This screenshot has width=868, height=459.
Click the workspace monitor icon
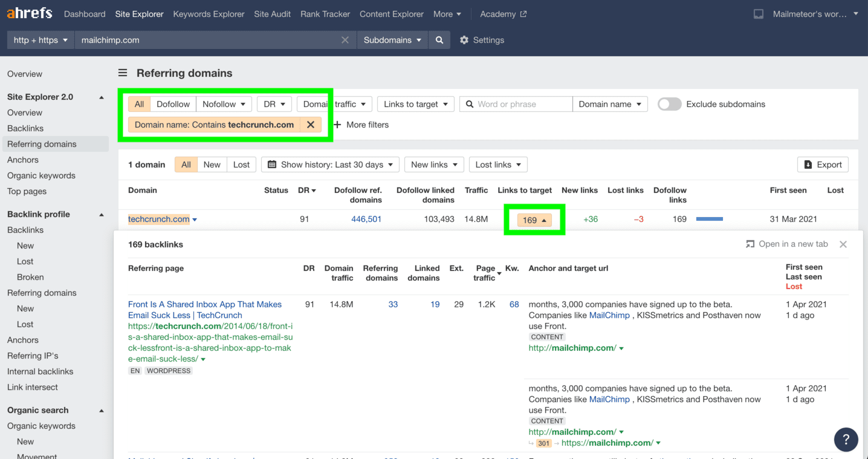point(759,14)
